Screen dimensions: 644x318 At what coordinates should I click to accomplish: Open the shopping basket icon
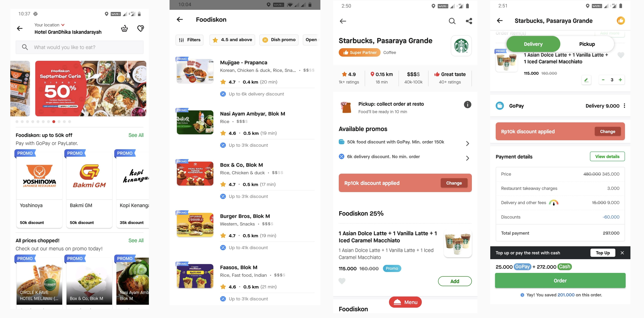click(124, 28)
